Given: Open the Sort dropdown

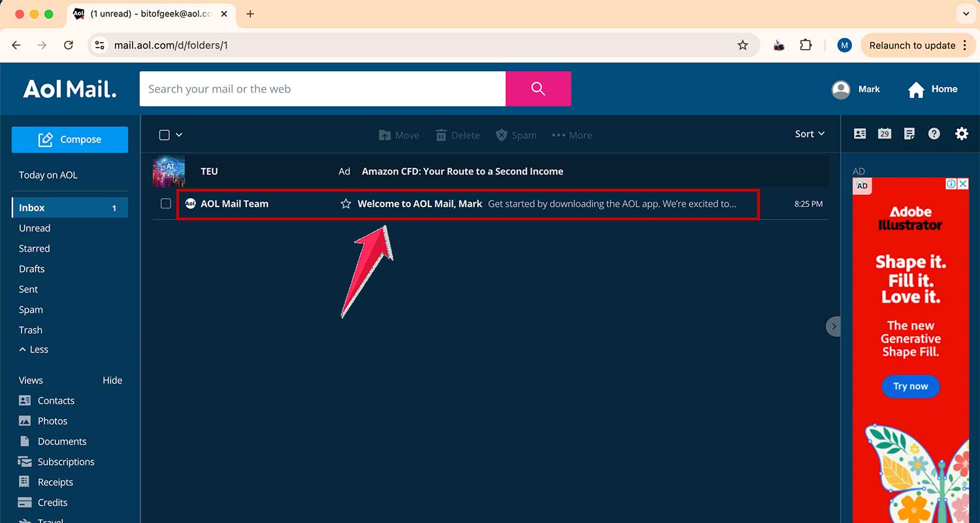Looking at the screenshot, I should pos(809,133).
